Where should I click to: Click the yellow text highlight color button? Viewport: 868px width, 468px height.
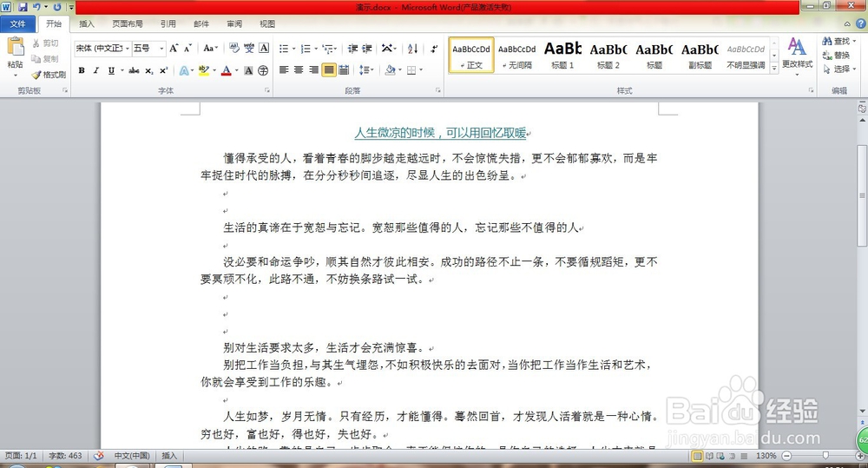click(x=203, y=70)
